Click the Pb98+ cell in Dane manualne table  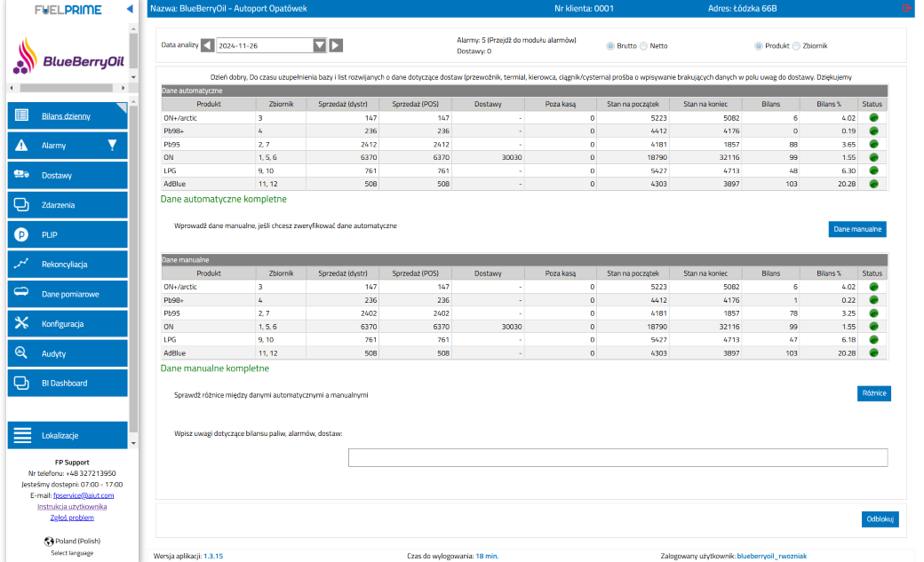(x=209, y=300)
